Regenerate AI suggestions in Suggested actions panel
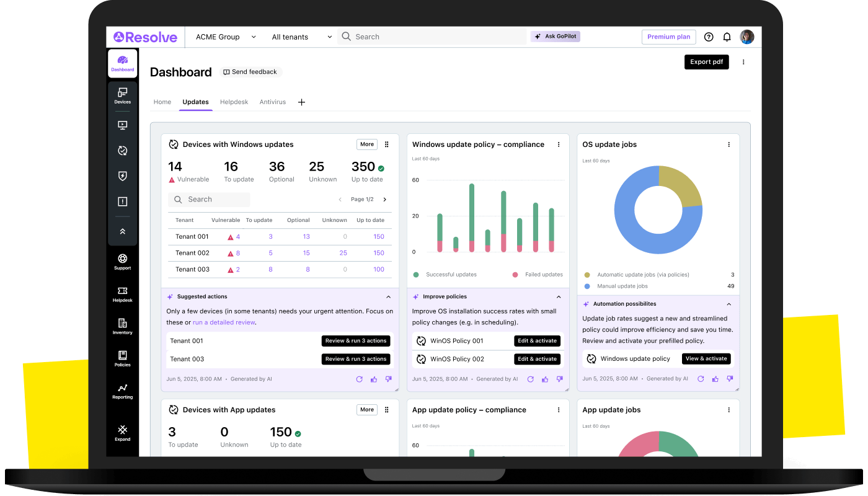Screen dimensions: 868x496 (359, 379)
